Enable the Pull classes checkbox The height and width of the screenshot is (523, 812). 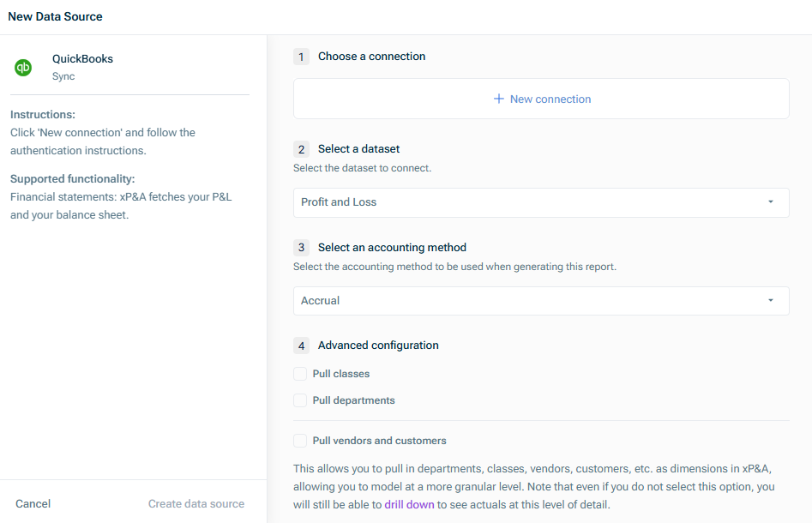(x=300, y=374)
